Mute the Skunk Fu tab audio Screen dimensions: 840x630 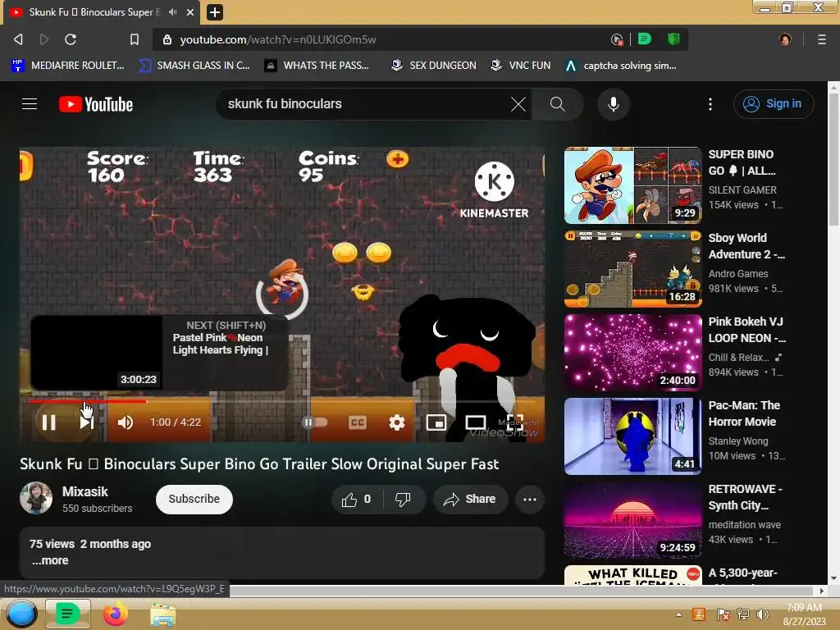173,11
